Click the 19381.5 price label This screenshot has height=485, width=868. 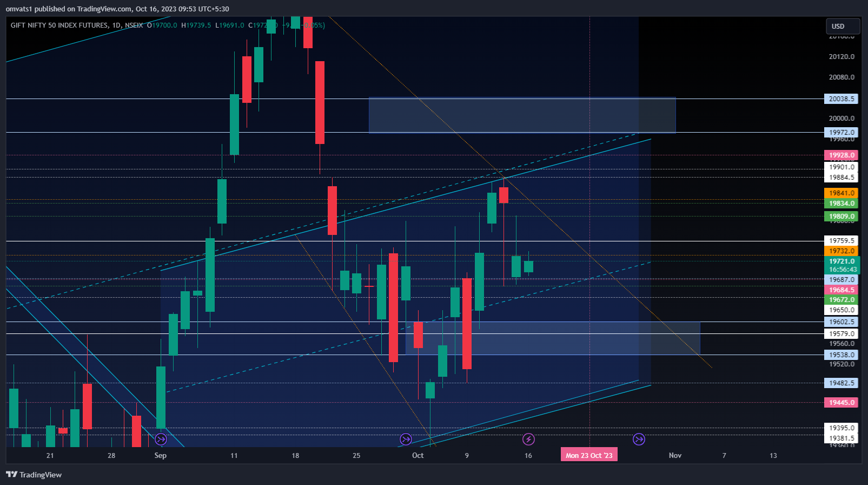coord(842,438)
